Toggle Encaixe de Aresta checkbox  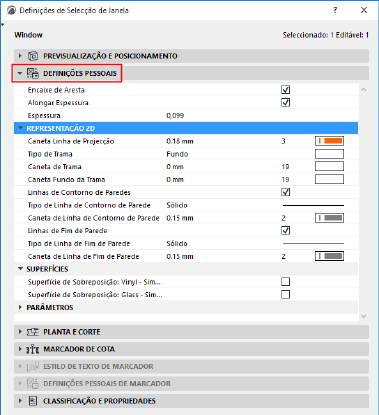(286, 90)
